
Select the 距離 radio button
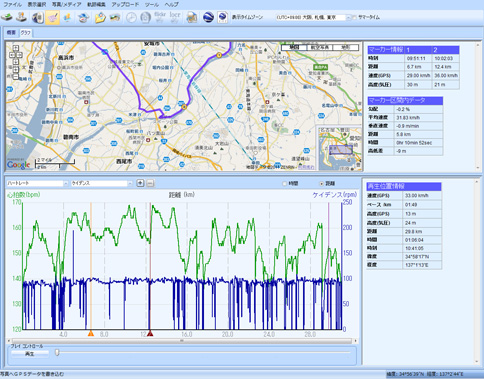tap(321, 183)
